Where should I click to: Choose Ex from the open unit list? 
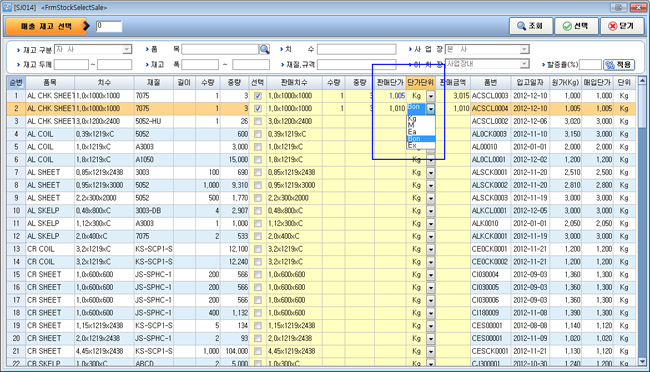pyautogui.click(x=421, y=145)
